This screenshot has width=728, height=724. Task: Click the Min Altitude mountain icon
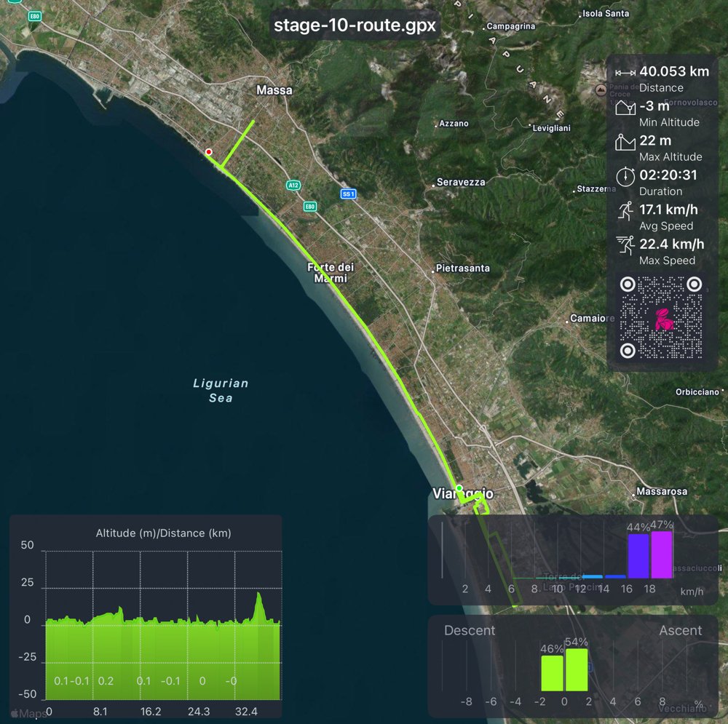point(625,108)
